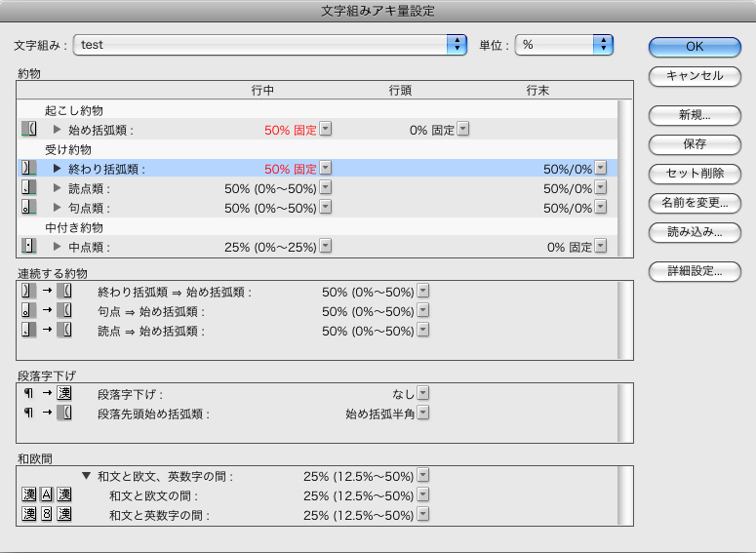
Task: Click the 読点類 comma icon
Action: tap(29, 187)
